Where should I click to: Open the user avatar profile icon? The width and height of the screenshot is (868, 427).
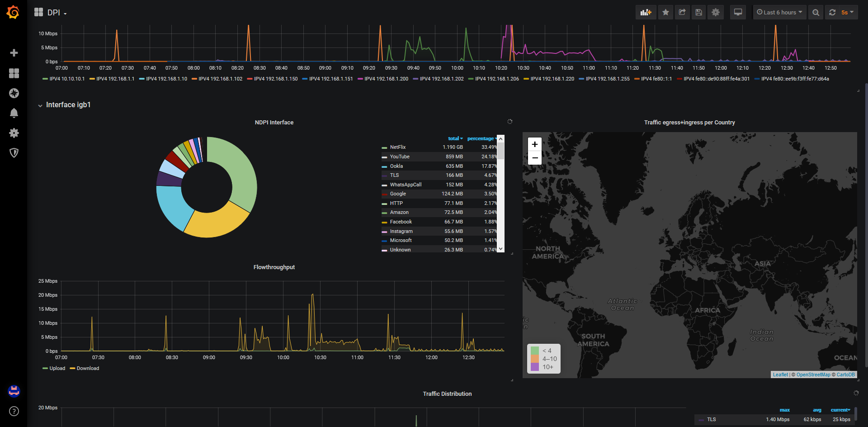point(14,391)
